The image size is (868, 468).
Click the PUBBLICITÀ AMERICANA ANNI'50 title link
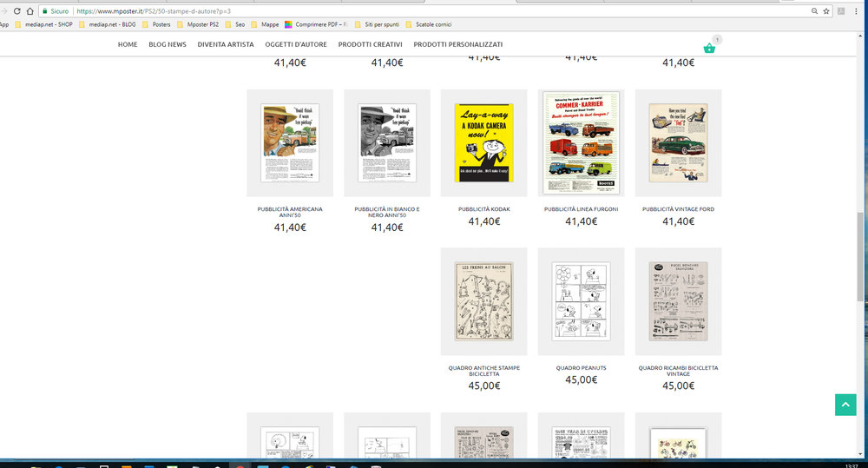[290, 212]
